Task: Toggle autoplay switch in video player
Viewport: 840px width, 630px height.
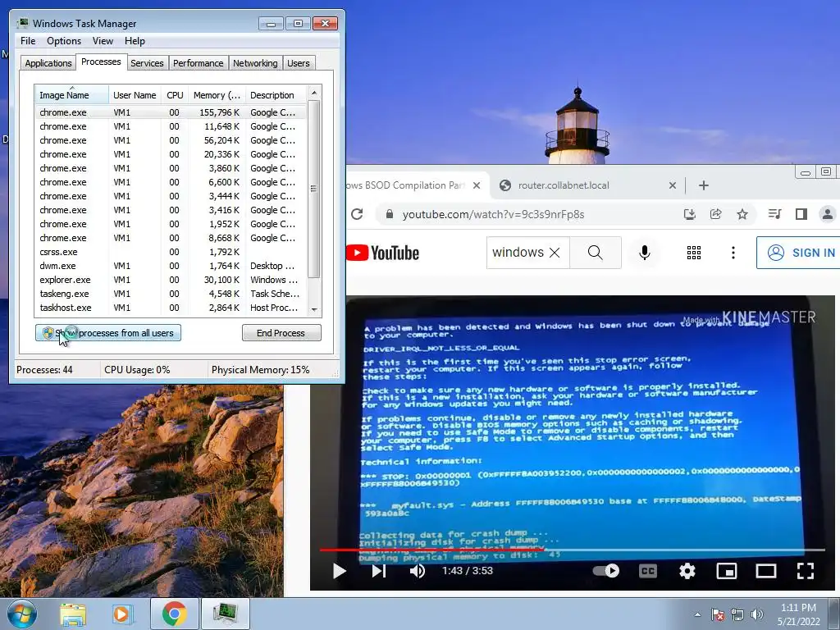Action: 606,571
